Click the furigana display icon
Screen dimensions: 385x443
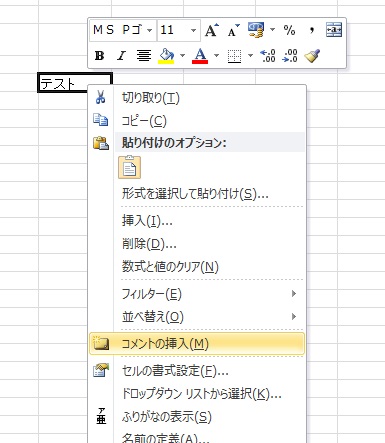(x=101, y=416)
